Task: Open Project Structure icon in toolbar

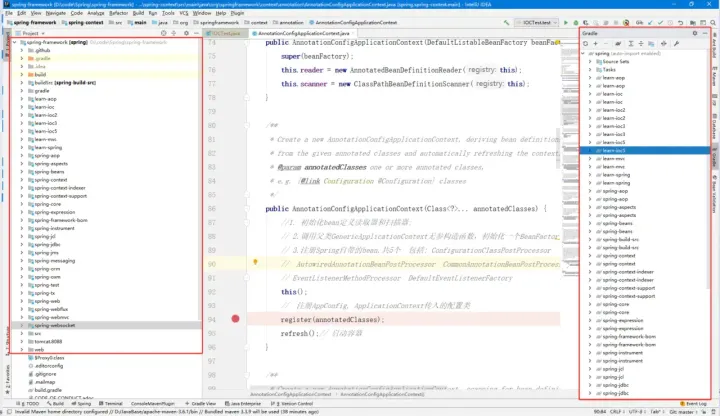Action: click(692, 22)
